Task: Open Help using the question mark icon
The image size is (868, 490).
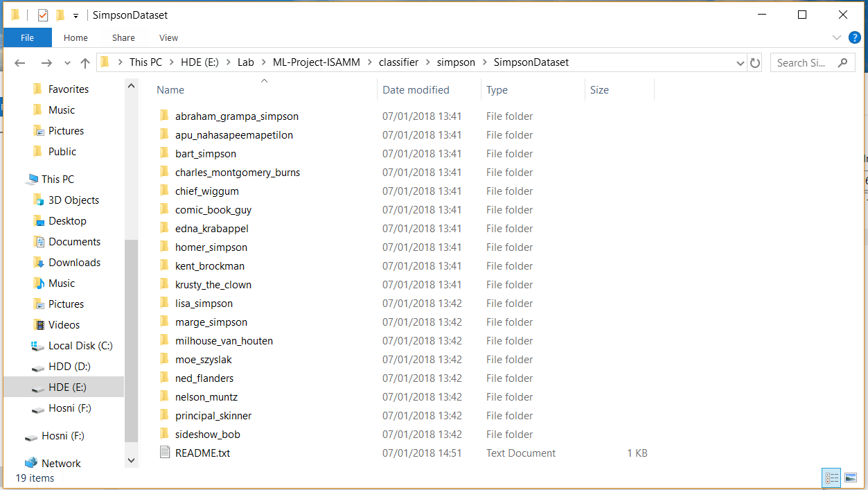Action: coord(854,37)
